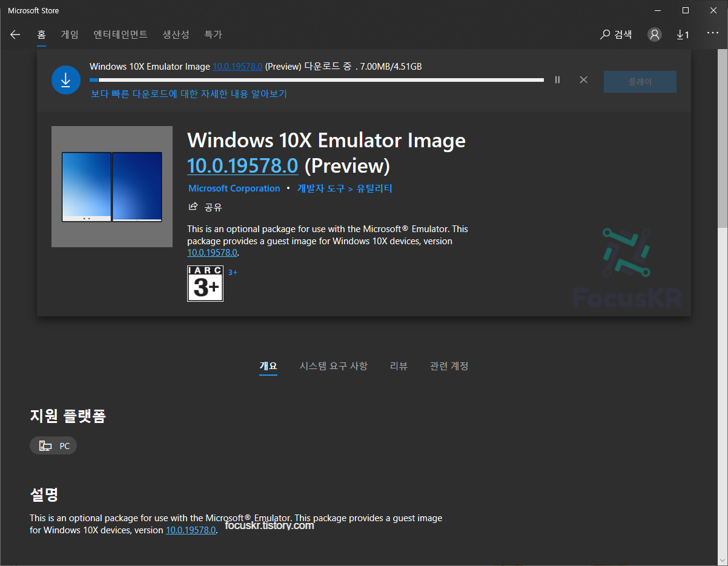The width and height of the screenshot is (728, 566).
Task: Open the 시스템 요구 사항 tab
Action: [x=333, y=365]
